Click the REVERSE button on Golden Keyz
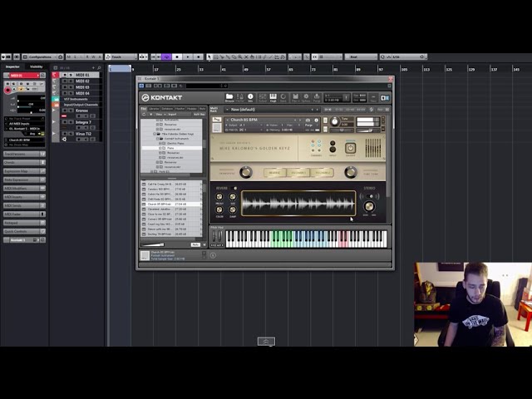The image size is (532, 399). (x=274, y=173)
